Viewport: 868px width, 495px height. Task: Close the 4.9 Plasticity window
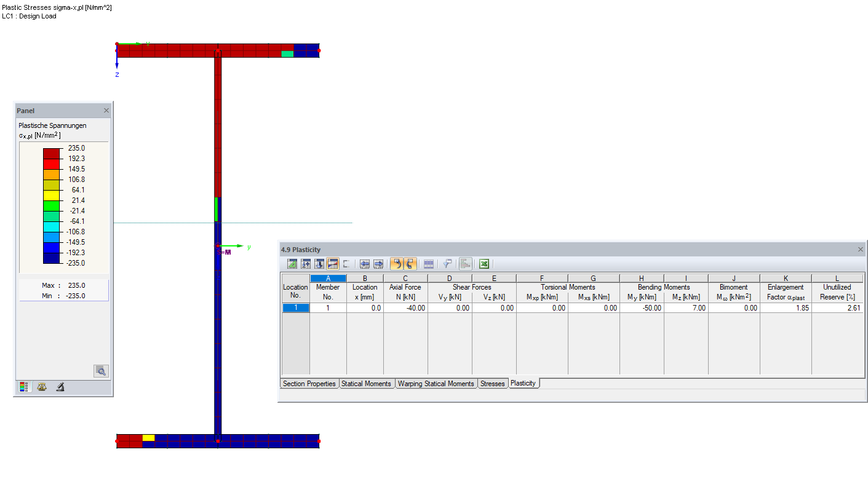pos(860,250)
